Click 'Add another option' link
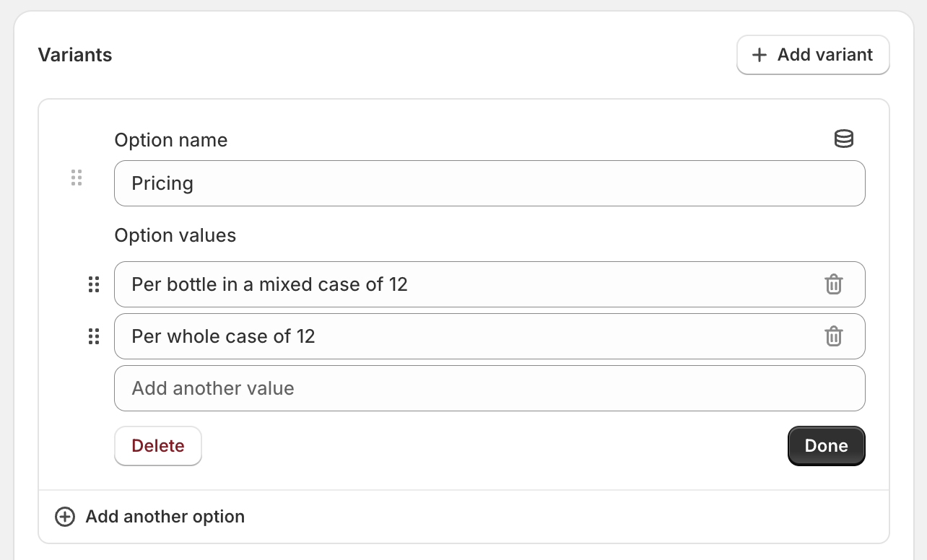 click(x=150, y=517)
